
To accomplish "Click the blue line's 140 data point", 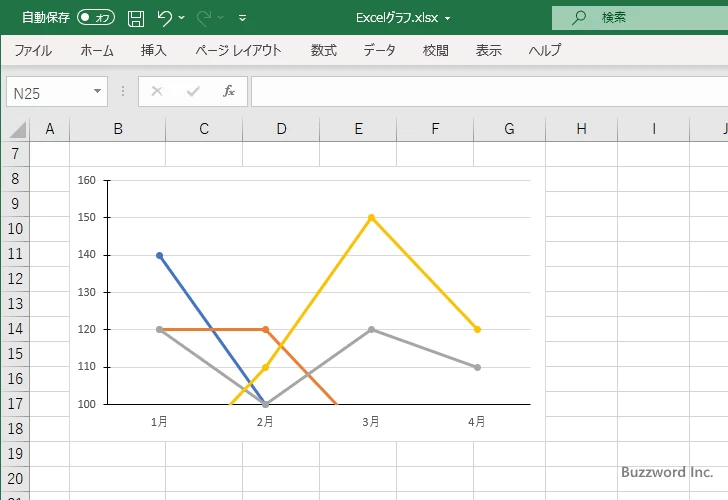I will click(x=160, y=255).
